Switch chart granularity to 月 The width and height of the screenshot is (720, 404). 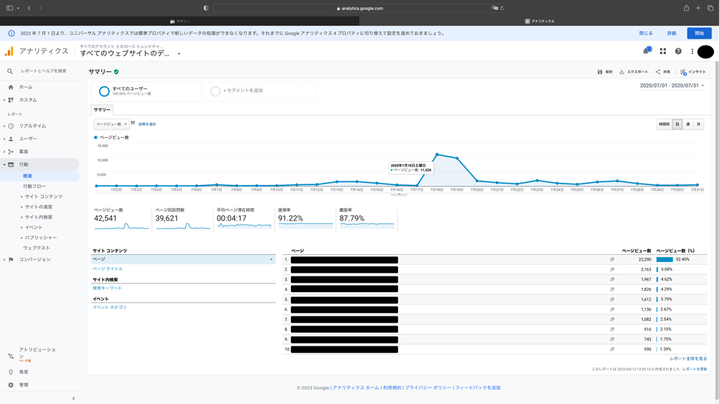698,124
